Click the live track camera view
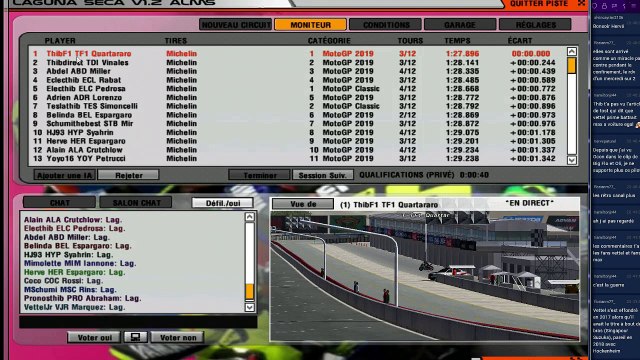The height and width of the screenshot is (360, 640). click(424, 276)
